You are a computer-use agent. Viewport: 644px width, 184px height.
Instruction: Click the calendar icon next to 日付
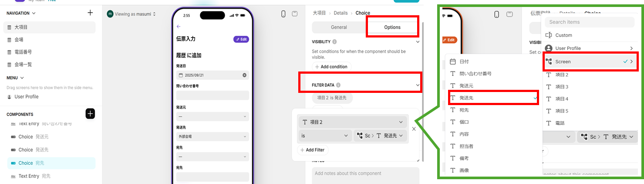pos(453,62)
